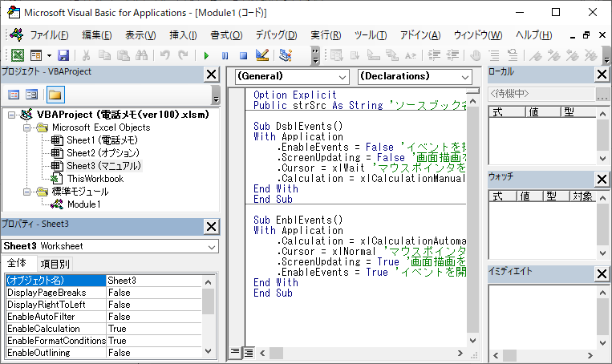Image resolution: width=612 pixels, height=364 pixels.
Task: Open Project Explorer toolbar icon
Action: [x=286, y=55]
